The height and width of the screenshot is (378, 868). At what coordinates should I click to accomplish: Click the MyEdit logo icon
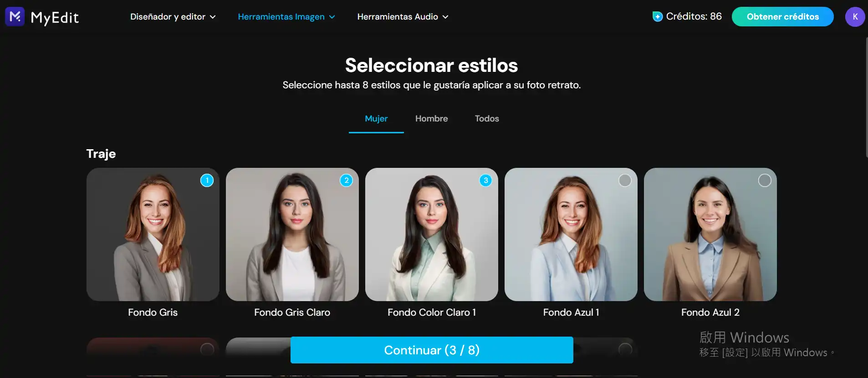[x=15, y=17]
